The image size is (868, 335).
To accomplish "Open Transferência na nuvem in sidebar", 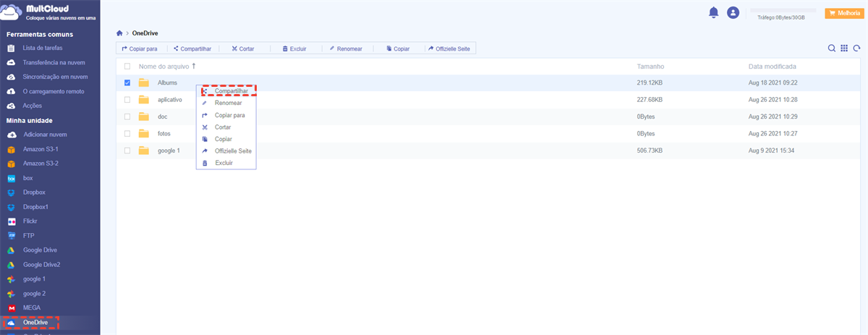I will click(x=56, y=62).
